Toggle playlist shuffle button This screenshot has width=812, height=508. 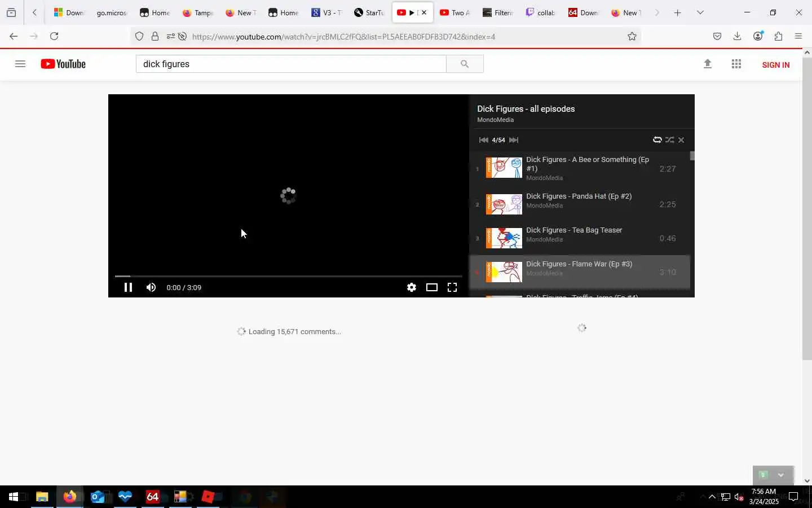[669, 140]
